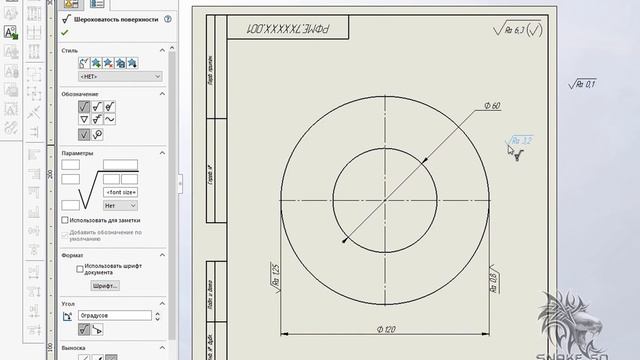Select Ф 60 dimension text
The height and width of the screenshot is (360, 640).
tap(492, 106)
